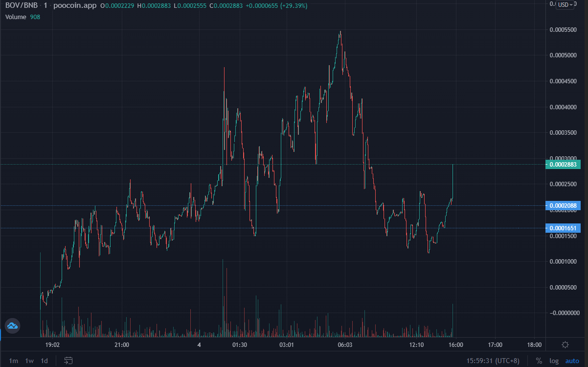Click the green 0.0002883 current price label
Screen dimensions: 588x367
tap(563, 164)
